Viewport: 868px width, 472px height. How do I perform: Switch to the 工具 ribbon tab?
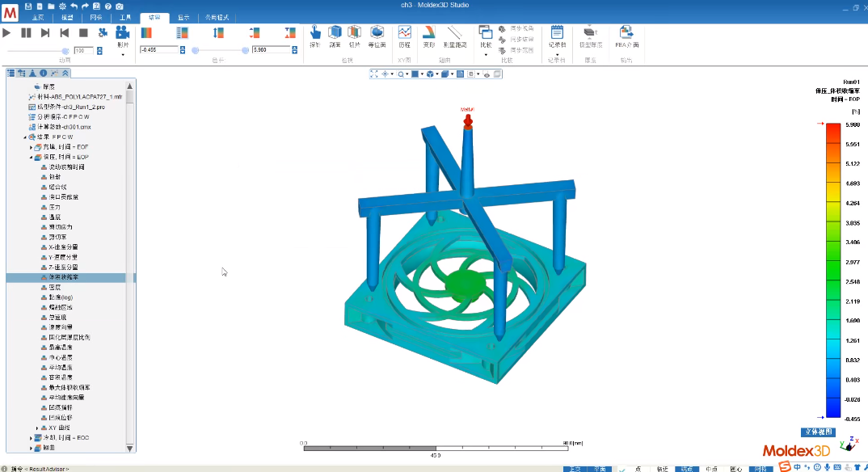point(125,18)
